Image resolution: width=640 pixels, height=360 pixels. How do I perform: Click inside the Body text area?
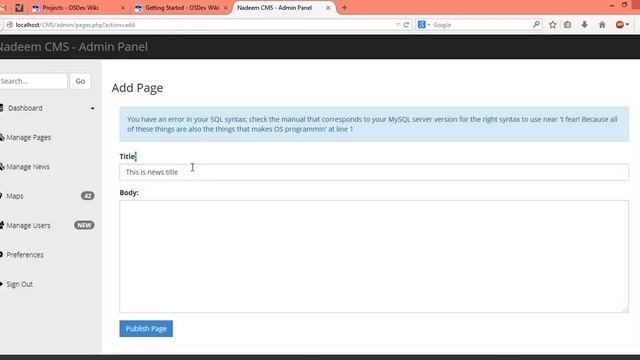click(x=374, y=256)
